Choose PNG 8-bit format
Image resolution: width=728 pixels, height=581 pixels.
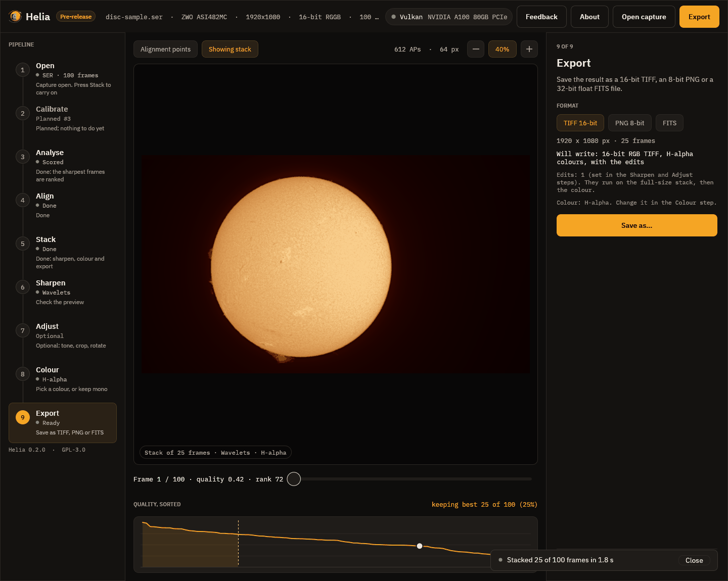point(630,123)
